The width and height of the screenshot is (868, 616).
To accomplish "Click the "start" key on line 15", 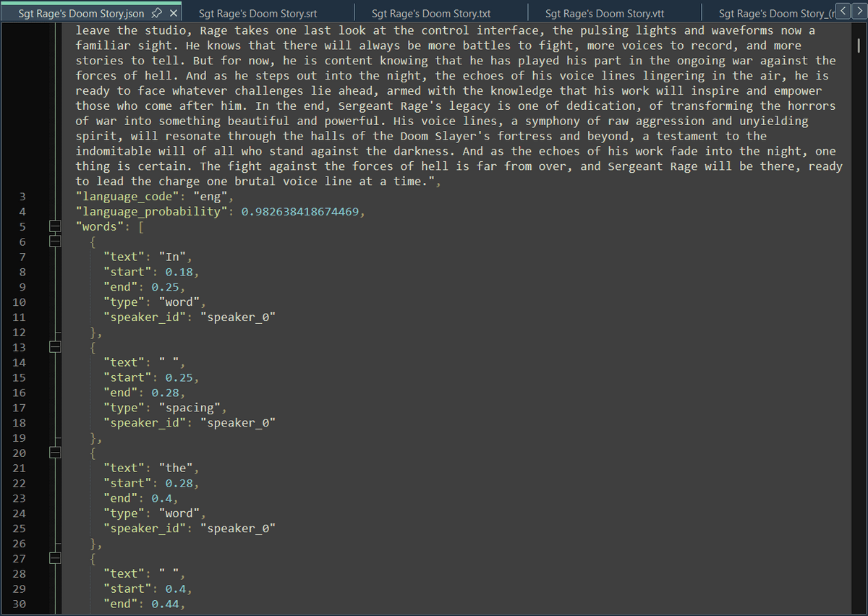I will [x=129, y=377].
